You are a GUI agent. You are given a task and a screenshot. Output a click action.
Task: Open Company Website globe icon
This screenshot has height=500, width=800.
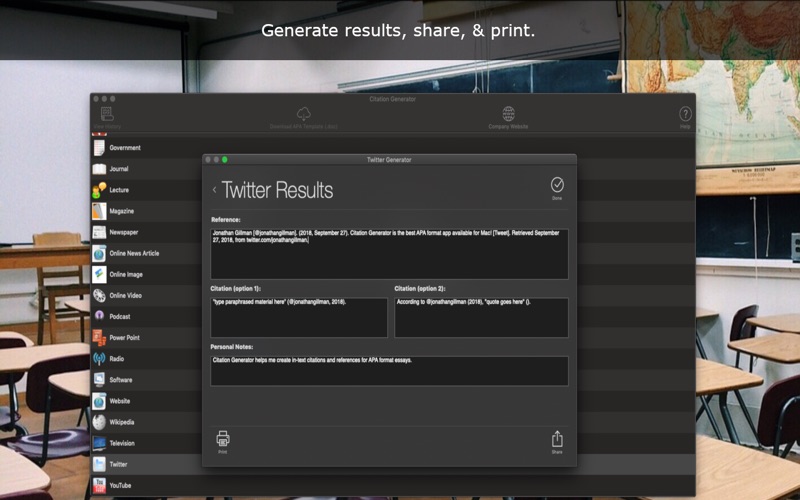[508, 114]
